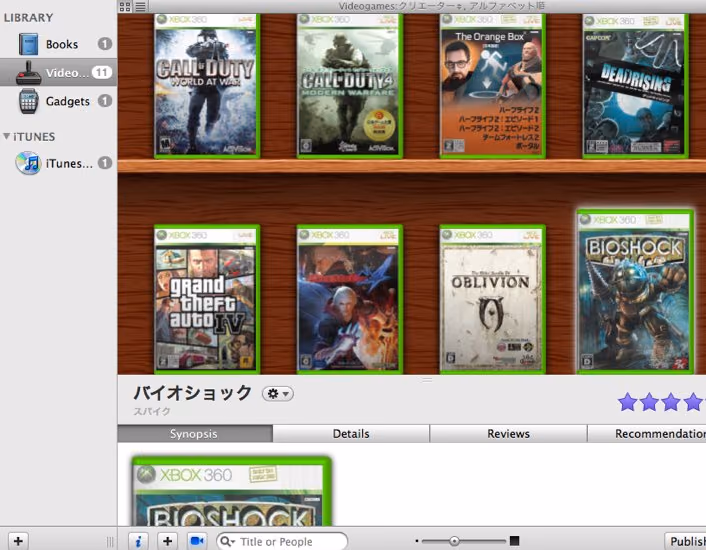
Task: Switch to cover grid view
Action: click(x=125, y=6)
